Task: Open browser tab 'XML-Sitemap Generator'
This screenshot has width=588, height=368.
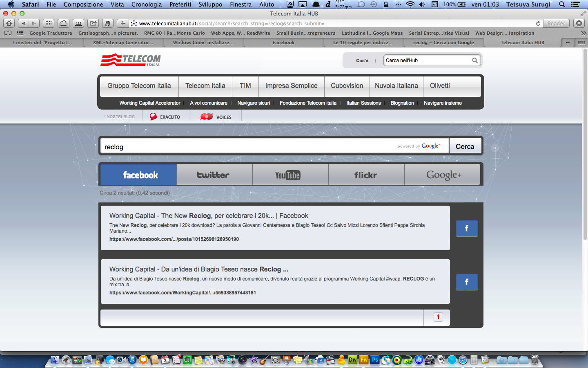Action: (123, 43)
